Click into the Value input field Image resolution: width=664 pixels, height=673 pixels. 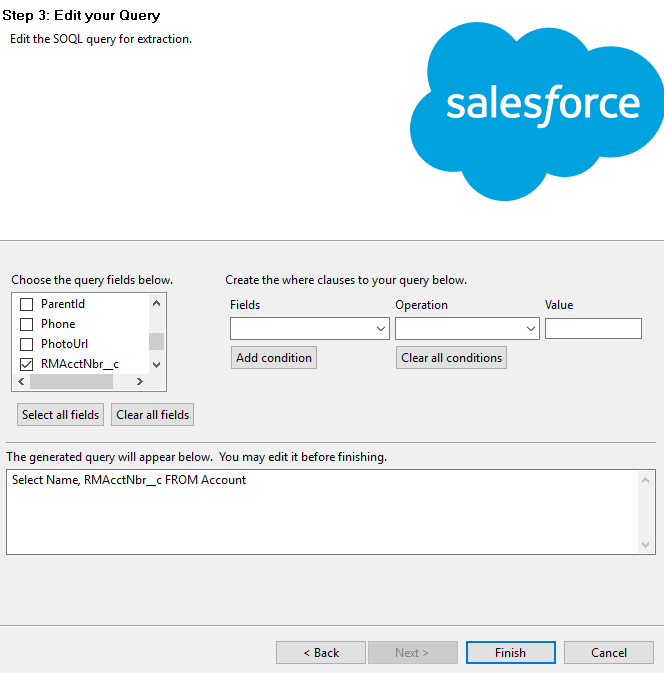[x=593, y=329]
